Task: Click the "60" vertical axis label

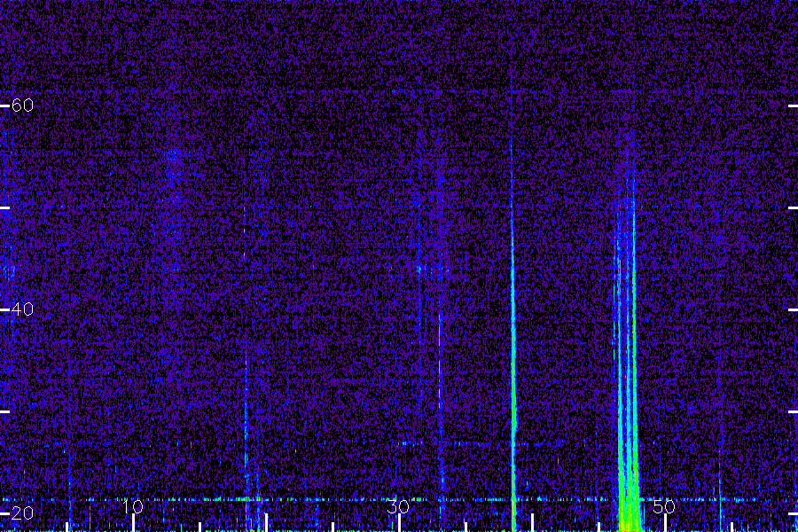Action: click(22, 106)
